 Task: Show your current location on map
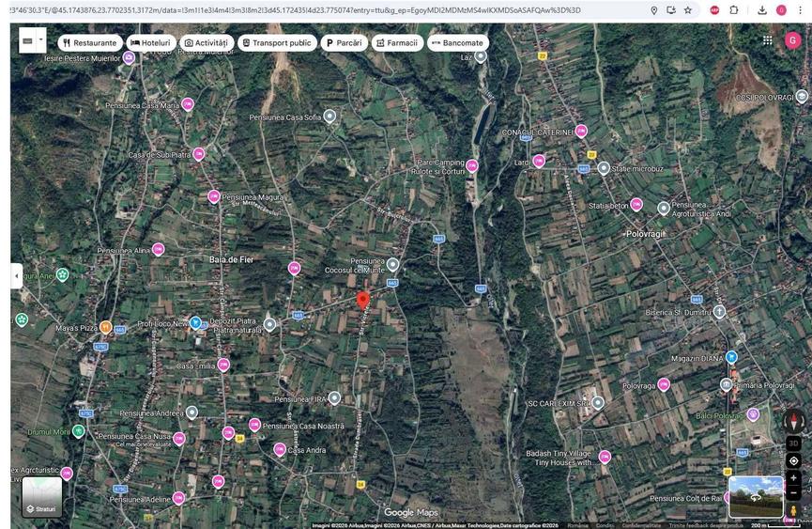[x=793, y=460]
